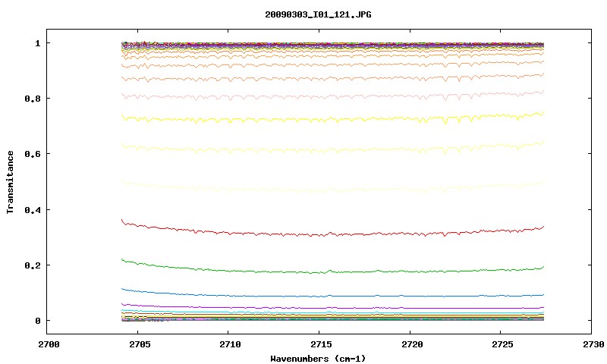This screenshot has height=364, width=607.
Task: Click the x-axis tick label 2710
Action: point(230,344)
